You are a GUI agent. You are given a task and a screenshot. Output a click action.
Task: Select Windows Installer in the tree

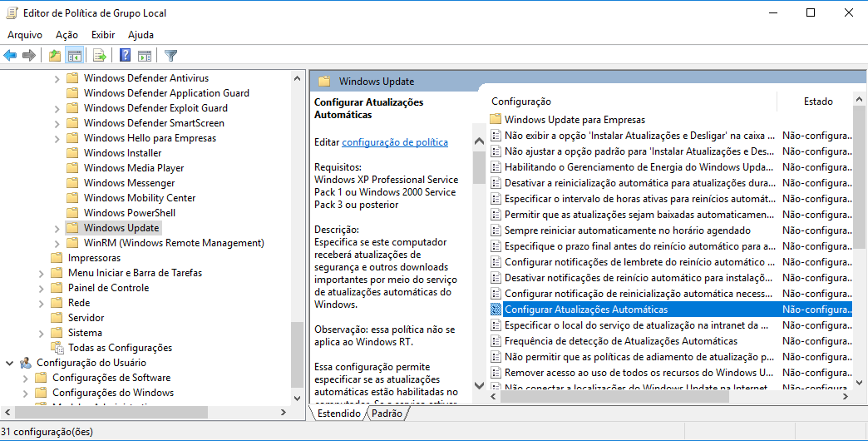pyautogui.click(x=123, y=153)
